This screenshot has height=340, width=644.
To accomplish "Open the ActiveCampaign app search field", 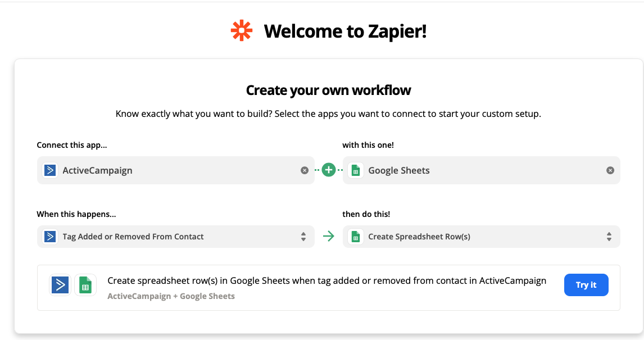I will [x=176, y=170].
